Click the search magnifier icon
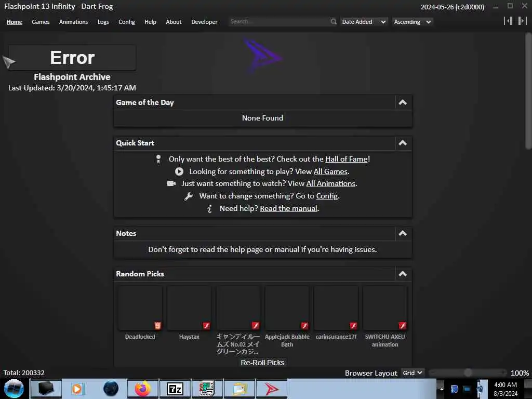 tap(333, 22)
